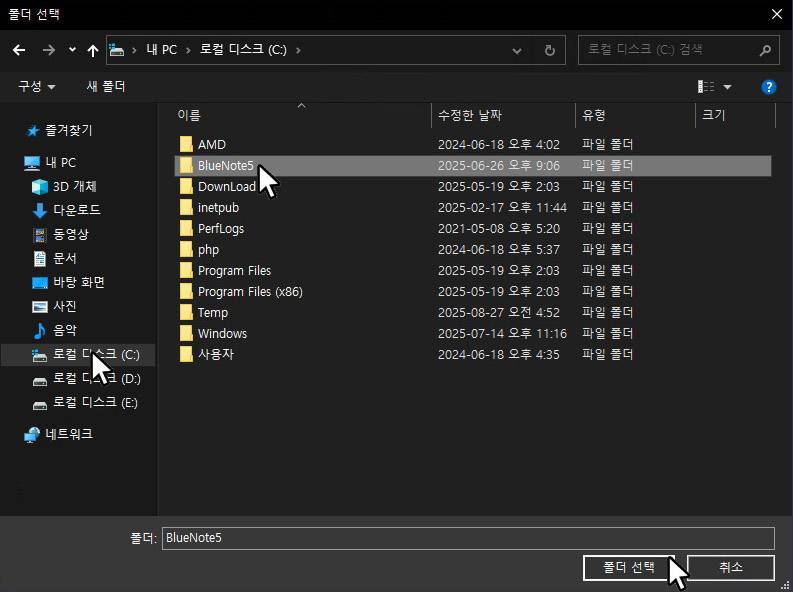The height and width of the screenshot is (592, 793).
Task: Confirm with the 폴더 선택 button
Action: point(628,567)
